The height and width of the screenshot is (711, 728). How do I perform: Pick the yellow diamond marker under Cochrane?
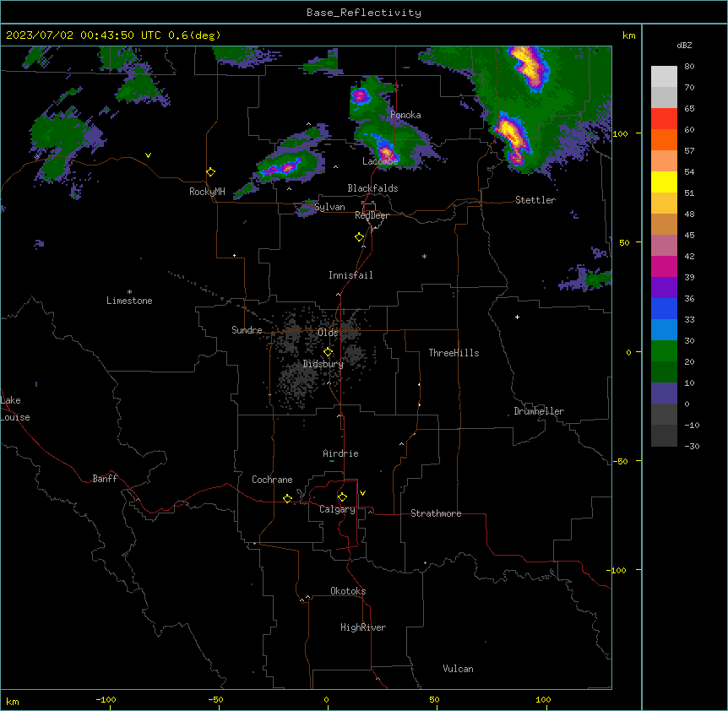pyautogui.click(x=287, y=498)
